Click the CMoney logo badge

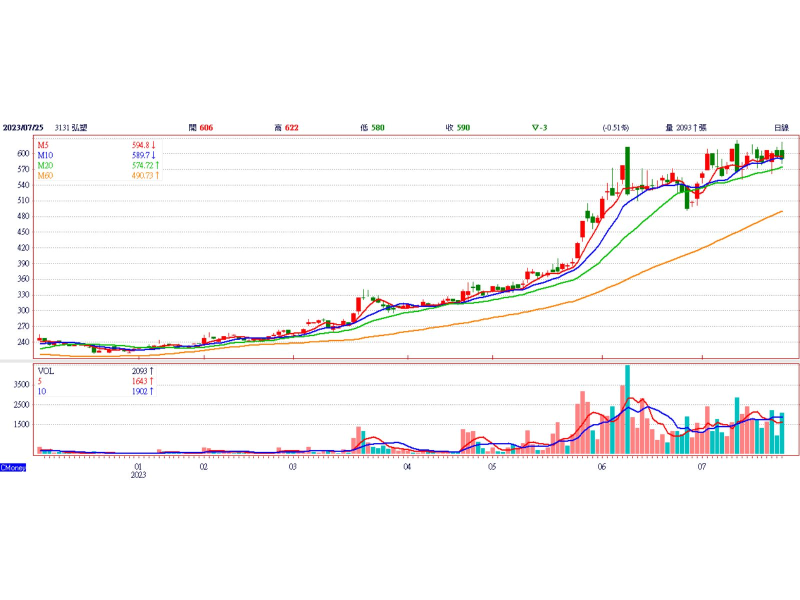(x=13, y=467)
